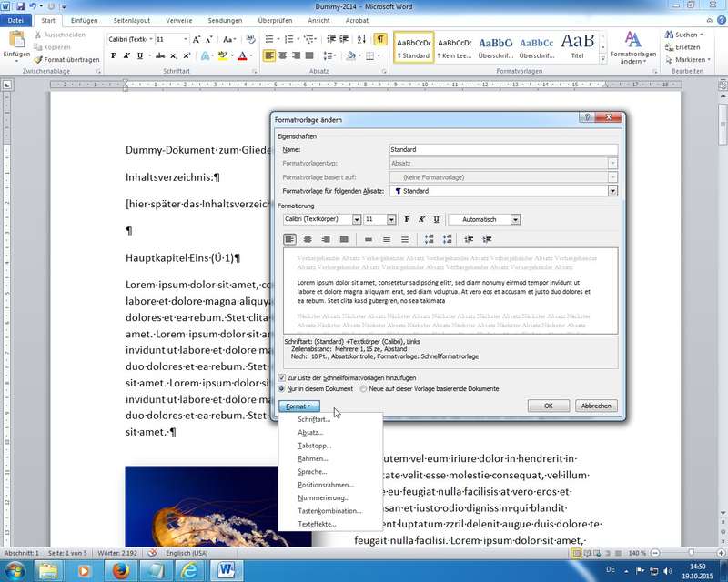Screen dimensions: 728x582
Task: Toggle italic in the Formatvorlage dialog
Action: [x=421, y=219]
